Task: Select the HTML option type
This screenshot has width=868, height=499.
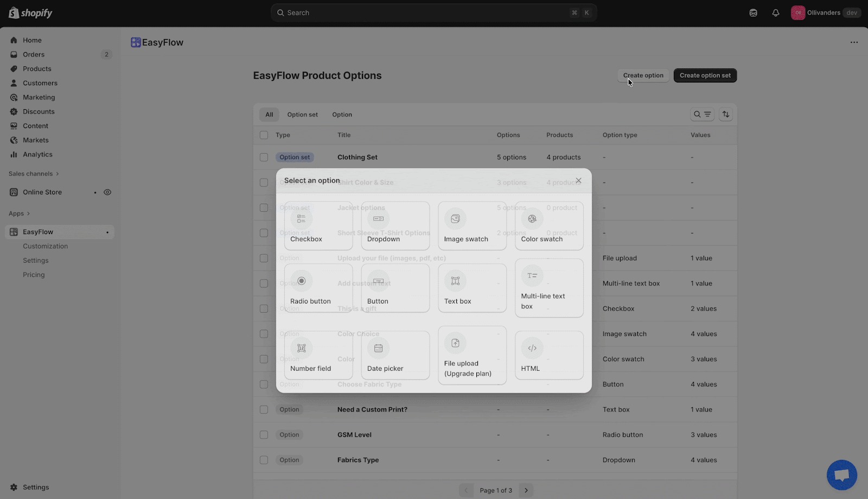Action: pyautogui.click(x=548, y=355)
